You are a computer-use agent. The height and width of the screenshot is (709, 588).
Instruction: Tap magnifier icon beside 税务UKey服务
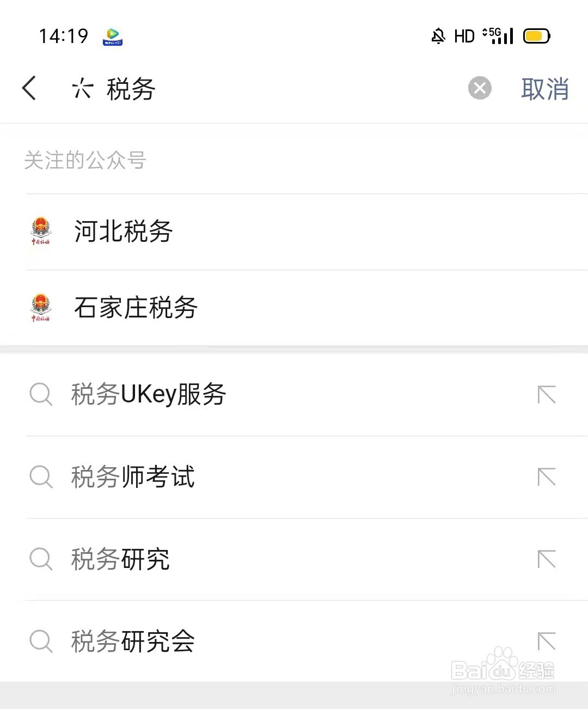(41, 394)
